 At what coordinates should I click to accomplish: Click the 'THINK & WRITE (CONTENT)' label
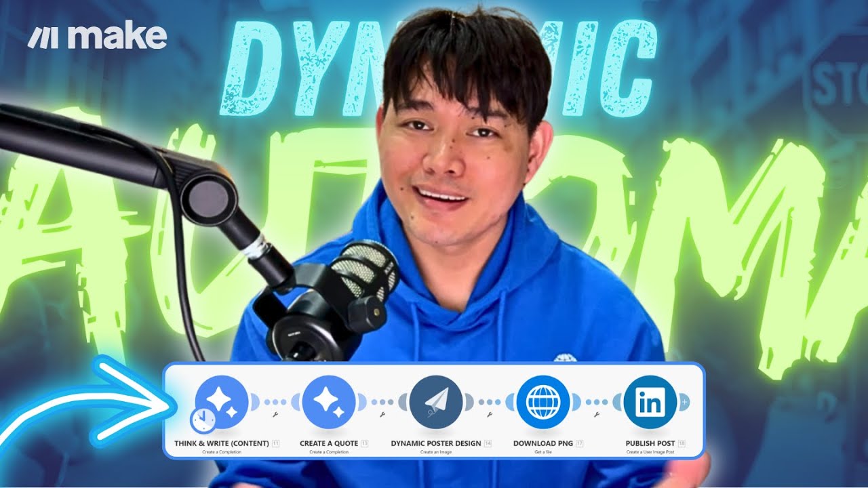coord(222,443)
